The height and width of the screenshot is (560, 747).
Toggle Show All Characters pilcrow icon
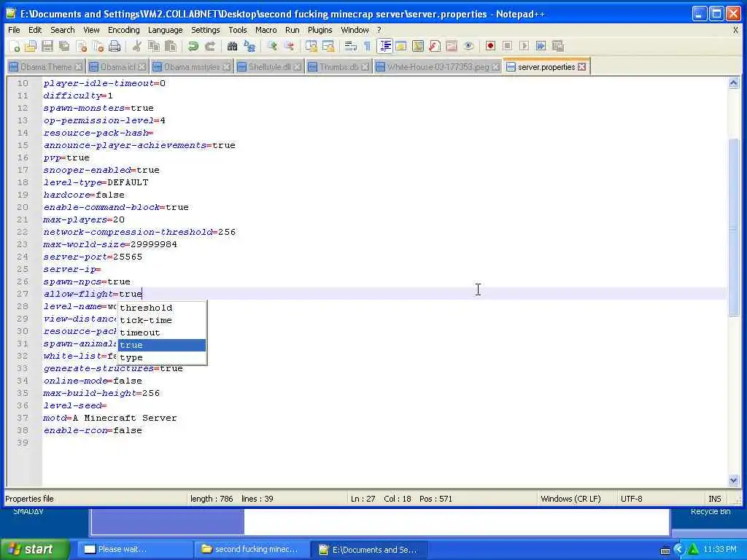(368, 46)
